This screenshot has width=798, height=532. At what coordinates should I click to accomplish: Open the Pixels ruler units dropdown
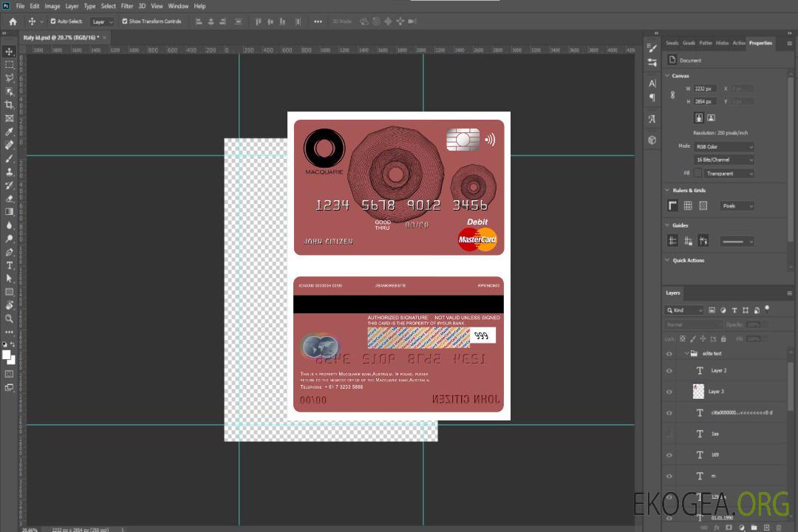pos(737,206)
